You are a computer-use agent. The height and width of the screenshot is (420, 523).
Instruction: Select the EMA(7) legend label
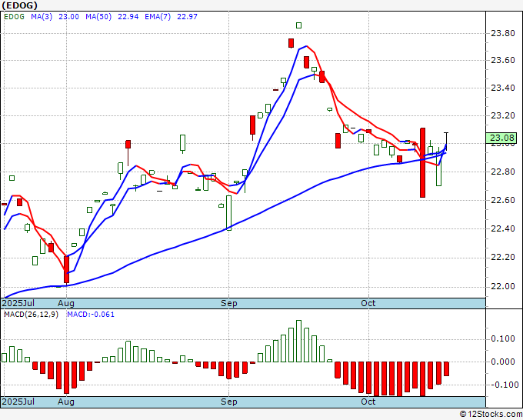pos(158,17)
